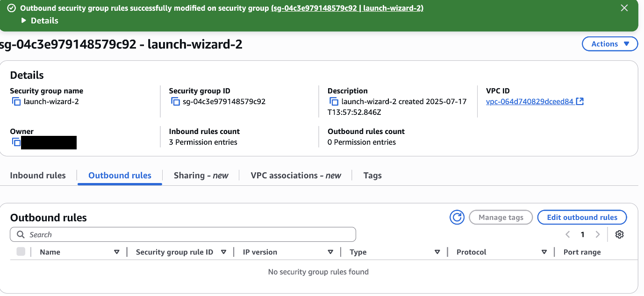The height and width of the screenshot is (296, 644).
Task: Copy the security group ID value
Action: click(175, 102)
